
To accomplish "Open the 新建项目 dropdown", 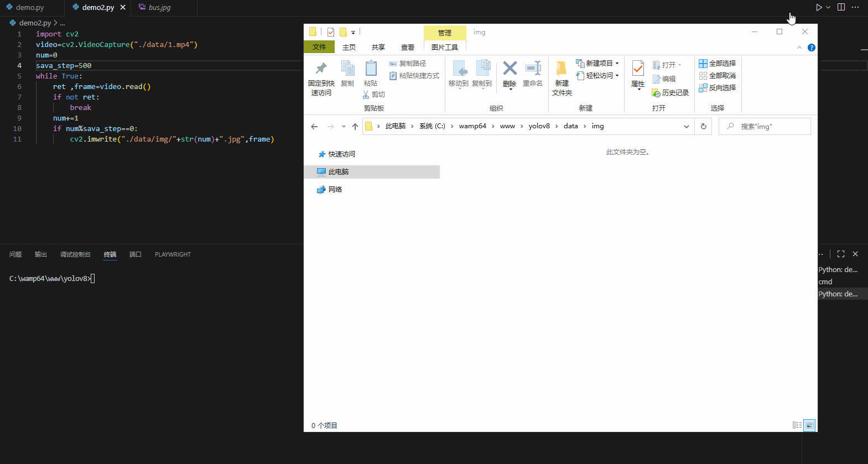I will pyautogui.click(x=597, y=64).
